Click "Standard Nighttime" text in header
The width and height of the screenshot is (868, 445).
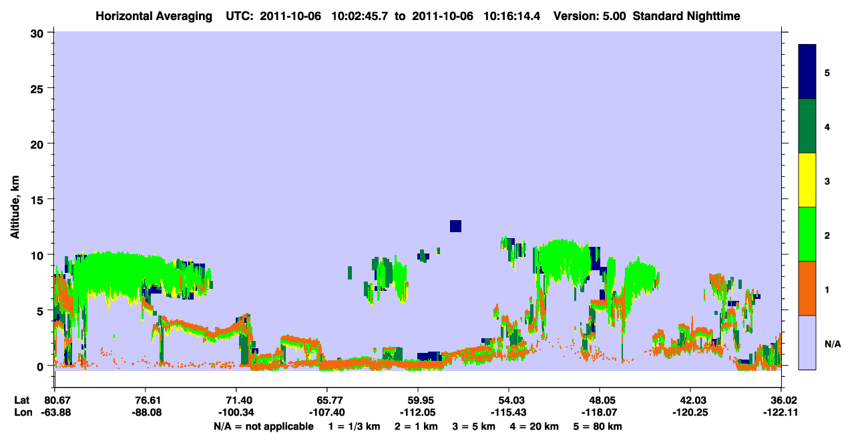tap(686, 16)
